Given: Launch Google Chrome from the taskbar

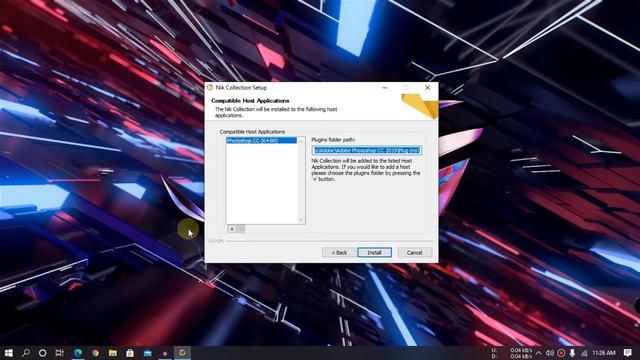Looking at the screenshot, I should 95,353.
